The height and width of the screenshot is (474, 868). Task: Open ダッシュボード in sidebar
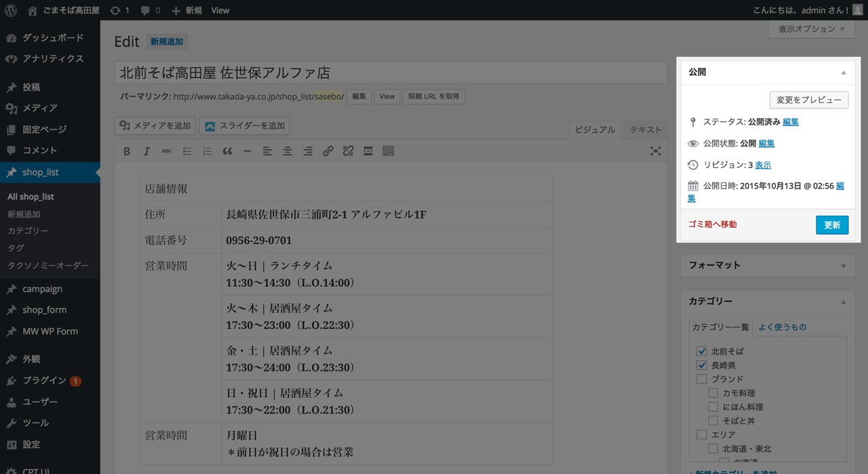click(50, 37)
